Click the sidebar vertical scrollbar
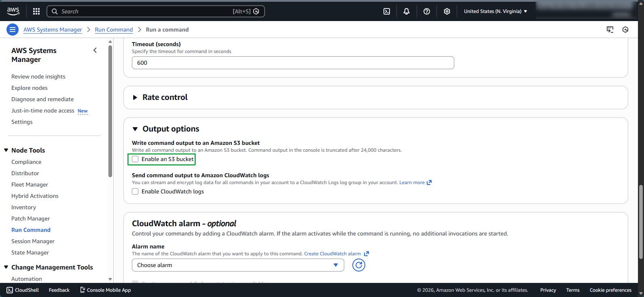Image resolution: width=644 pixels, height=297 pixels. (110, 111)
